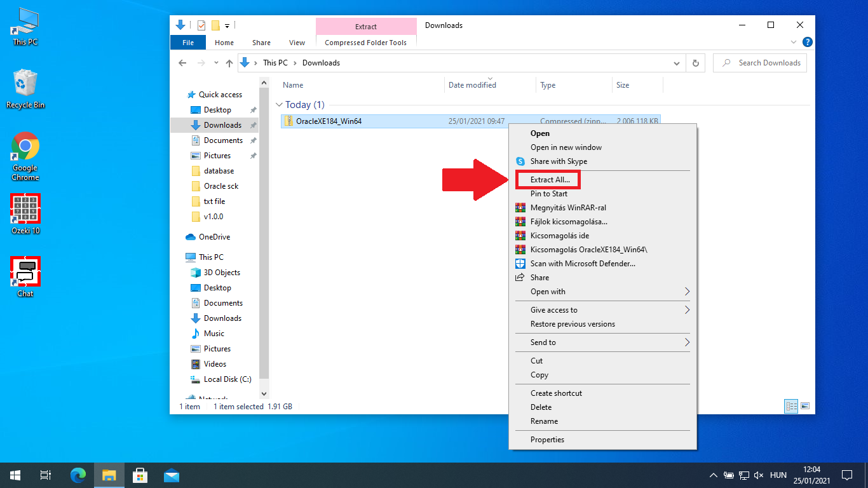This screenshot has width=868, height=488.
Task: Navigate up one folder level arrow
Action: pos(229,63)
